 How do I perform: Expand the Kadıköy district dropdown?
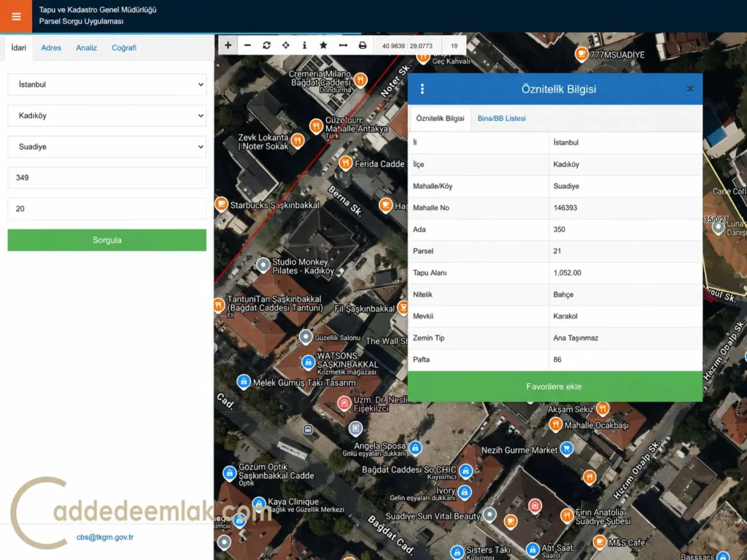click(x=107, y=115)
